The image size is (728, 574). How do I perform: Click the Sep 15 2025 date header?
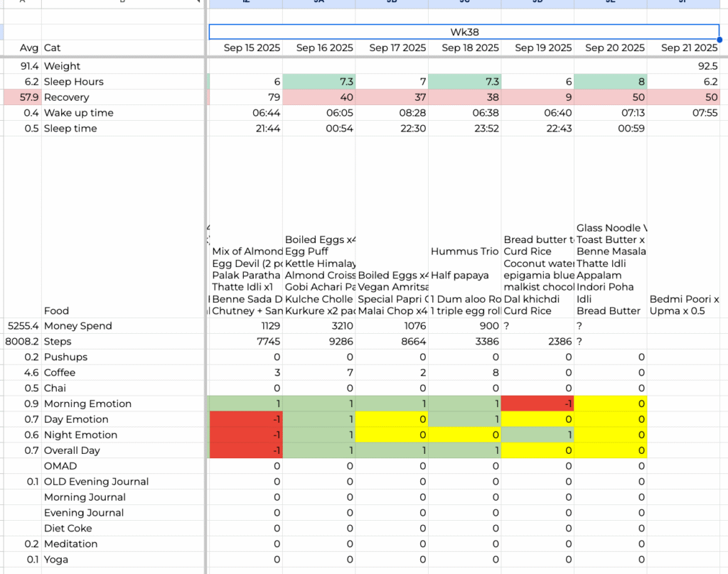[245, 48]
